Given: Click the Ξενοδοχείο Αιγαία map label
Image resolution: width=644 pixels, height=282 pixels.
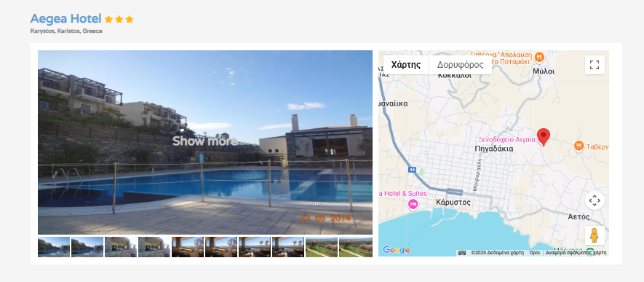Looking at the screenshot, I should pos(506,140).
